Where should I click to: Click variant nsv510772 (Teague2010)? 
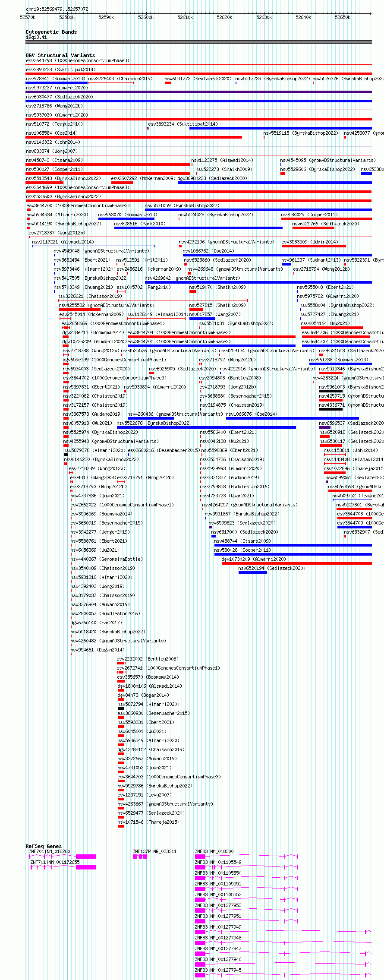pos(54,124)
